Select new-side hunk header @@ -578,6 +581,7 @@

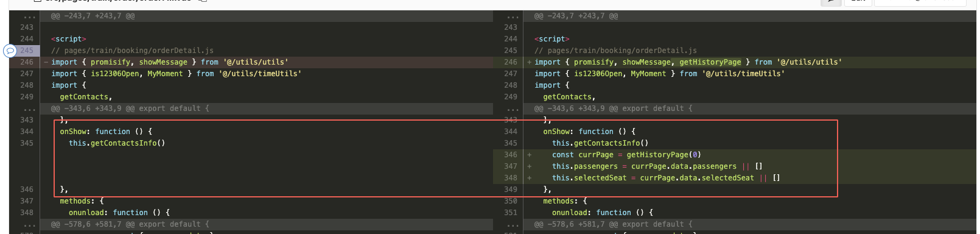tap(613, 224)
